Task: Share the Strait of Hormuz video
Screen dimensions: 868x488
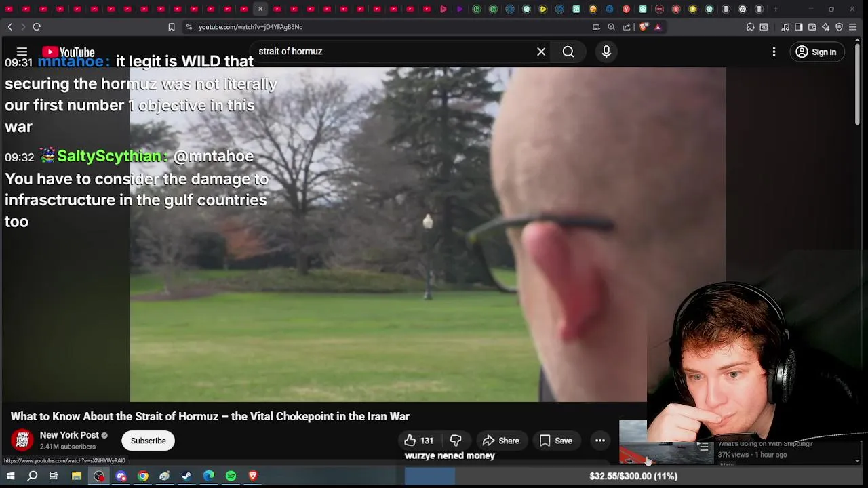Action: [501, 441]
